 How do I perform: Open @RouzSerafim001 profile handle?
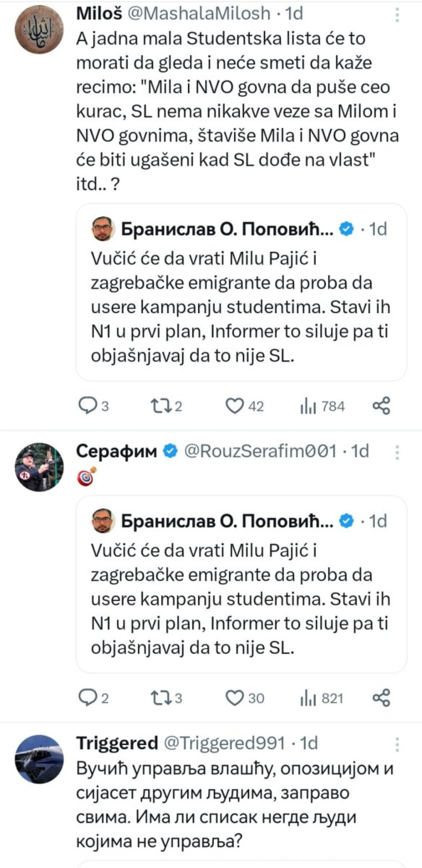pyautogui.click(x=260, y=451)
